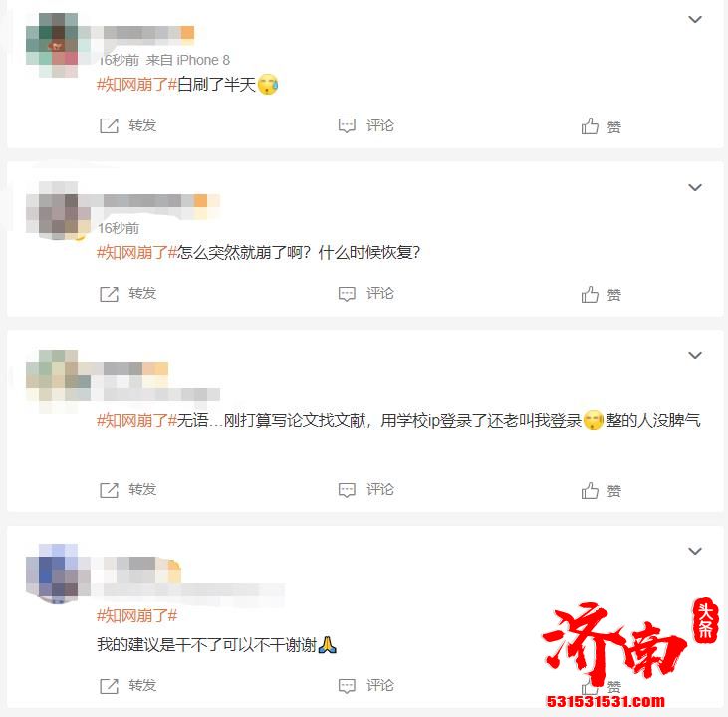This screenshot has width=728, height=717.
Task: Open #知网崩了# hashtag in first post
Action: click(137, 85)
